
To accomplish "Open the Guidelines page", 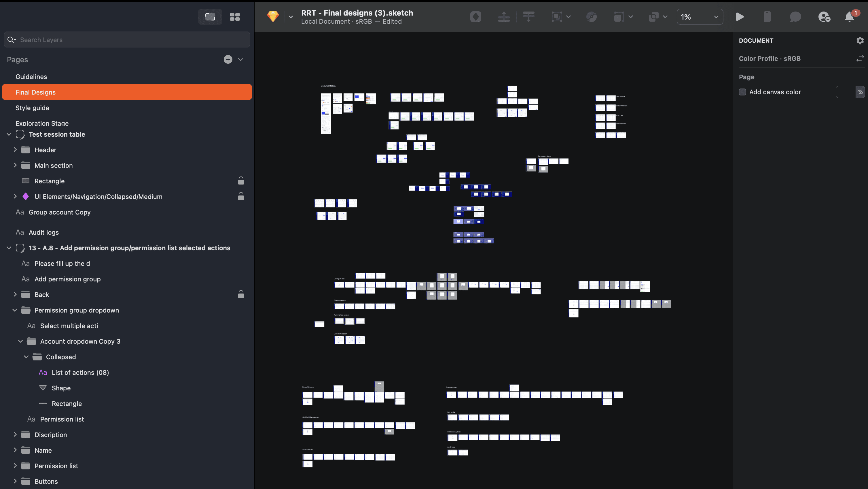I will click(31, 77).
